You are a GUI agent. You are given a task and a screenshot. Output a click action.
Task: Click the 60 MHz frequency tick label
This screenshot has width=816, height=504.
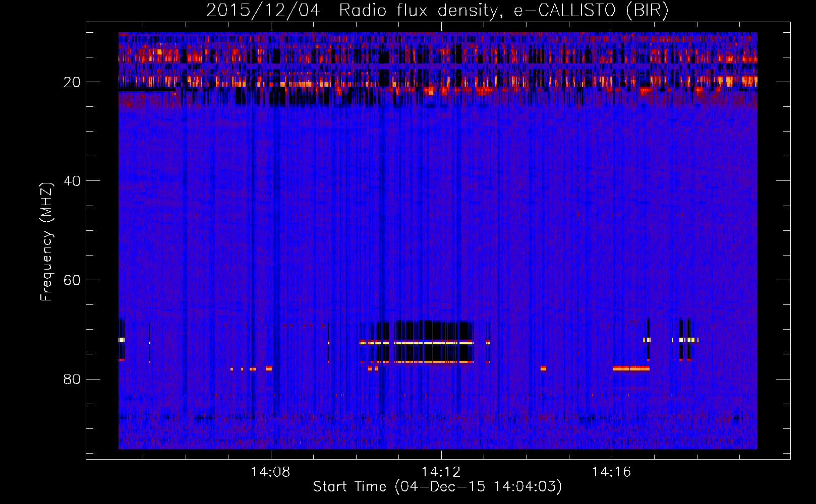[x=72, y=280]
